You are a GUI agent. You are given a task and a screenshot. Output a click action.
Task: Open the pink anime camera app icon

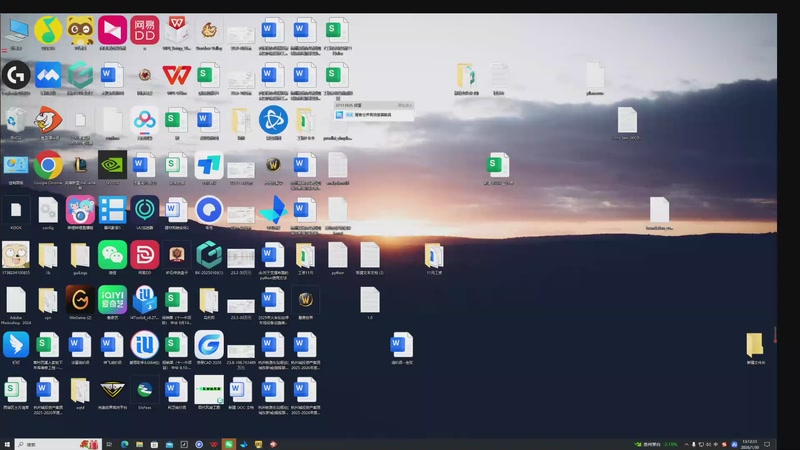(x=81, y=212)
